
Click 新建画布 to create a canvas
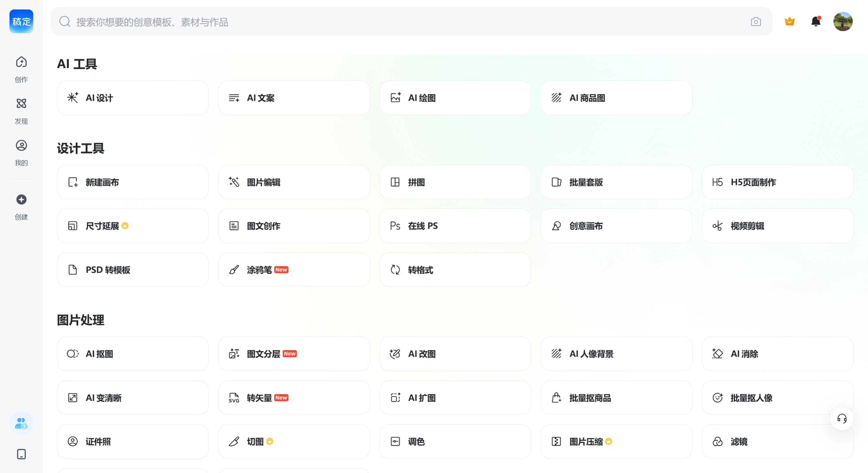(133, 182)
